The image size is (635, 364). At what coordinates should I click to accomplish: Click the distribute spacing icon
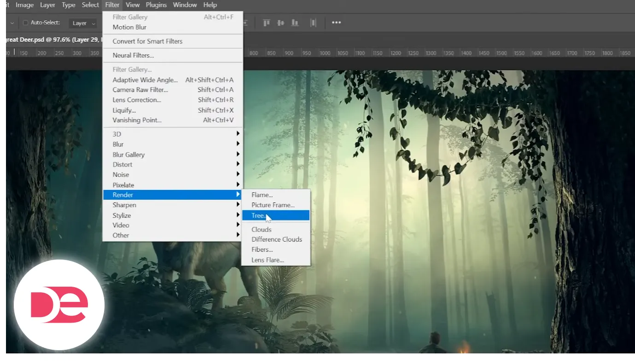coord(313,23)
